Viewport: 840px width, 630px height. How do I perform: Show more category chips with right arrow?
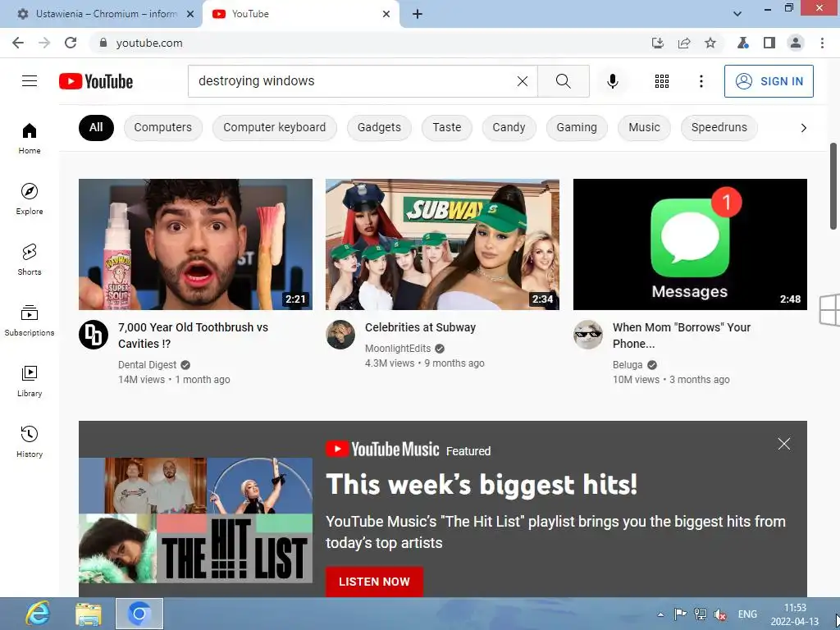803,127
